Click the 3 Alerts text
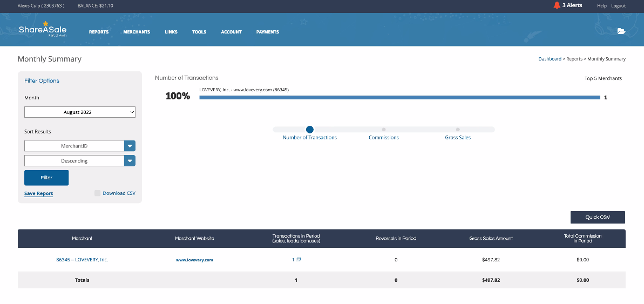The height and width of the screenshot is (304, 644). pyautogui.click(x=572, y=5)
